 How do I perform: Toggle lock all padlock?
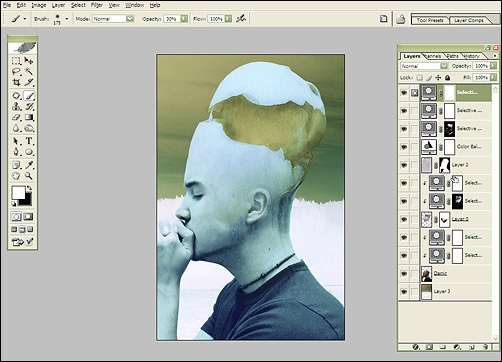(x=447, y=78)
